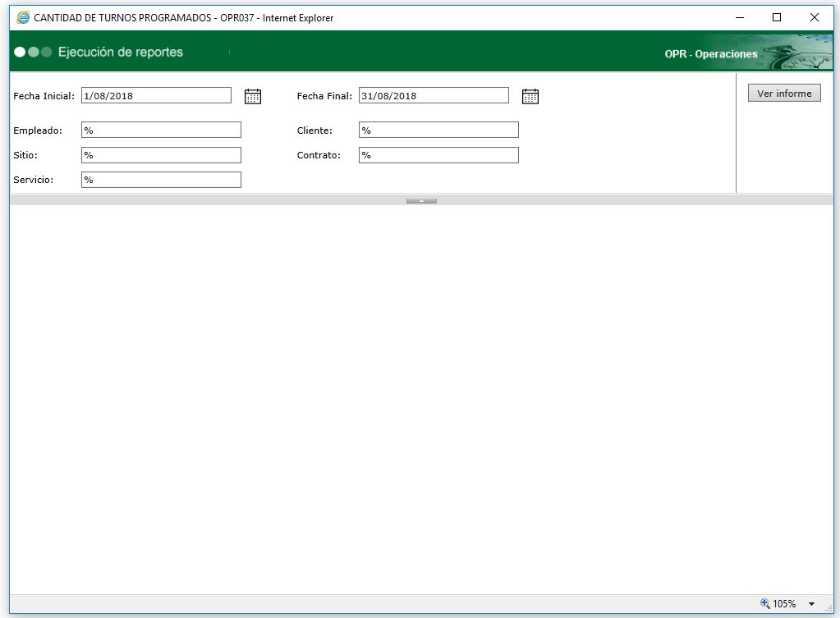Click the OPR - Operaciones header text

[x=711, y=54]
